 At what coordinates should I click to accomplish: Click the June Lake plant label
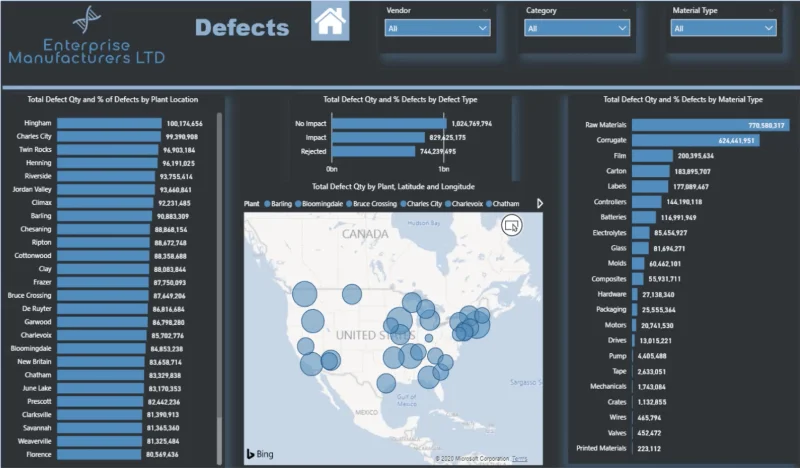pos(37,388)
